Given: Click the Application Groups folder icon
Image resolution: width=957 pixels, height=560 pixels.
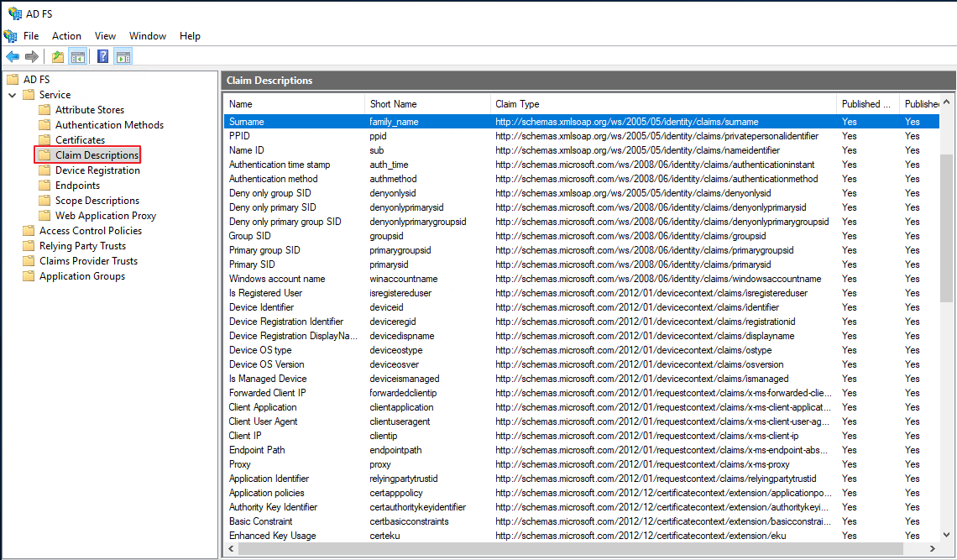Looking at the screenshot, I should [x=29, y=276].
